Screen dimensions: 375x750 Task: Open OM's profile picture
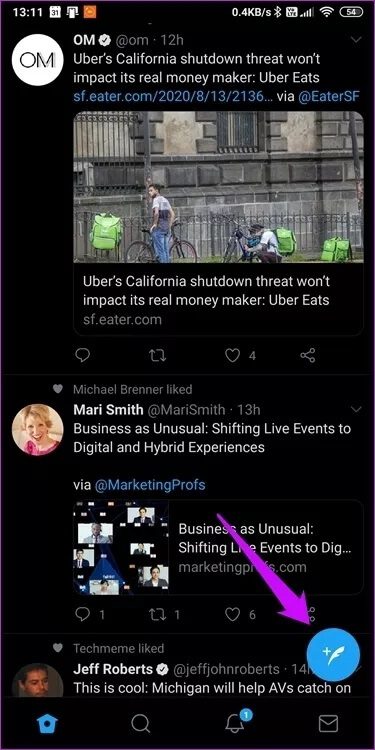click(38, 60)
